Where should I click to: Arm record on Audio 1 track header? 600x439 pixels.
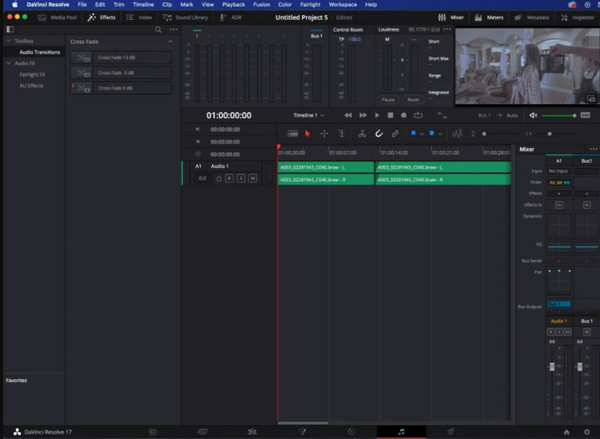point(229,178)
